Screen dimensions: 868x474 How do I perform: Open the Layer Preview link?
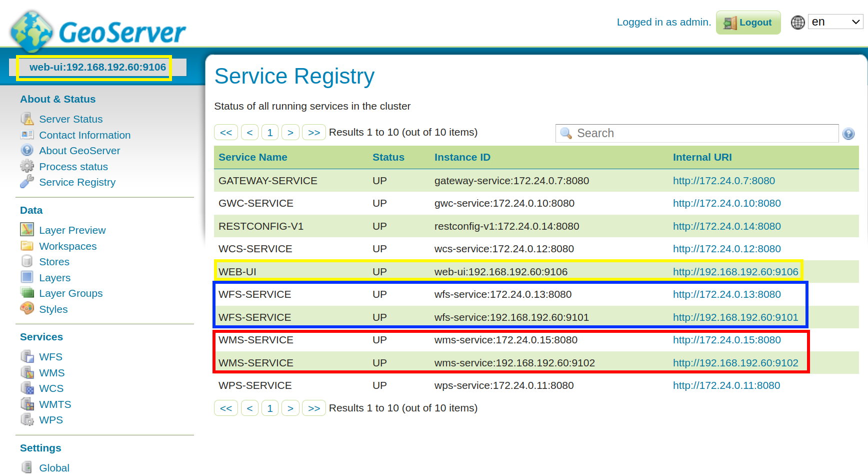(x=72, y=230)
